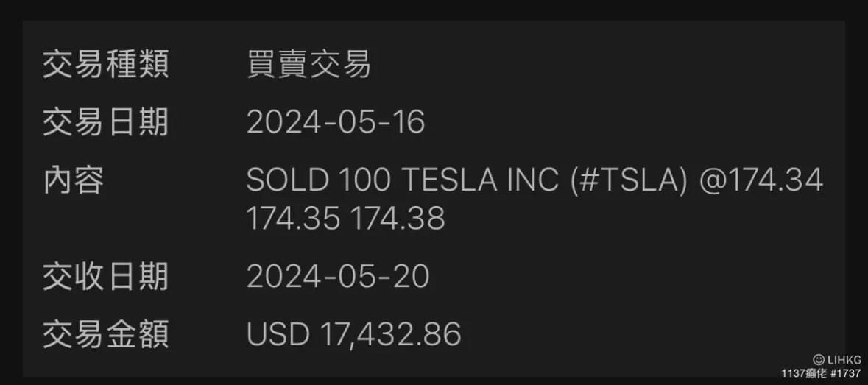Click the 174.35 fill price
The width and height of the screenshot is (868, 385).
click(x=292, y=219)
